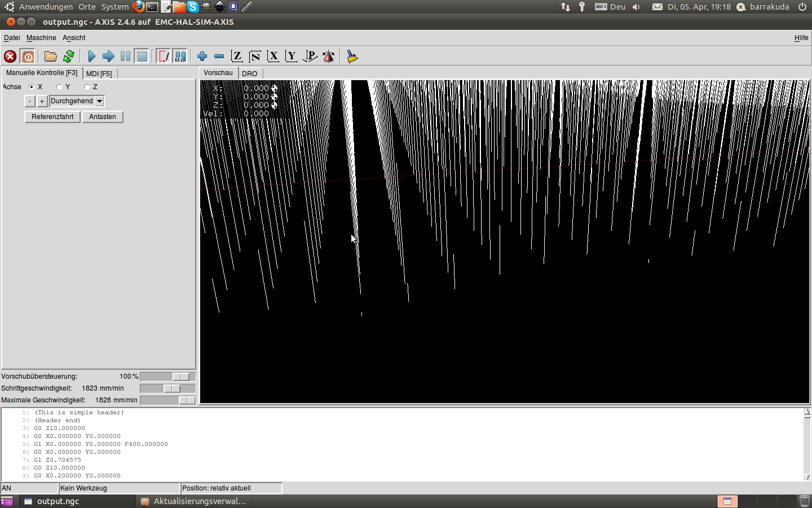This screenshot has width=812, height=508.
Task: Jog axis in negative direction
Action: [x=30, y=101]
